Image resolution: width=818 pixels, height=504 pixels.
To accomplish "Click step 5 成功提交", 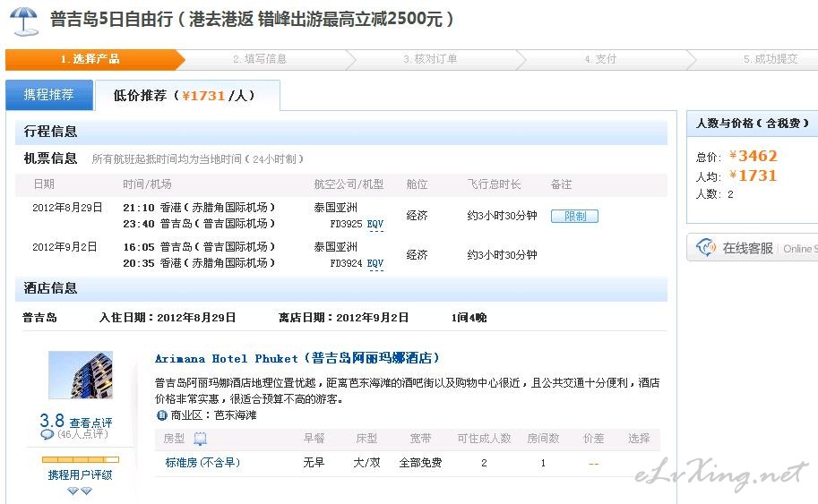I will [x=771, y=59].
